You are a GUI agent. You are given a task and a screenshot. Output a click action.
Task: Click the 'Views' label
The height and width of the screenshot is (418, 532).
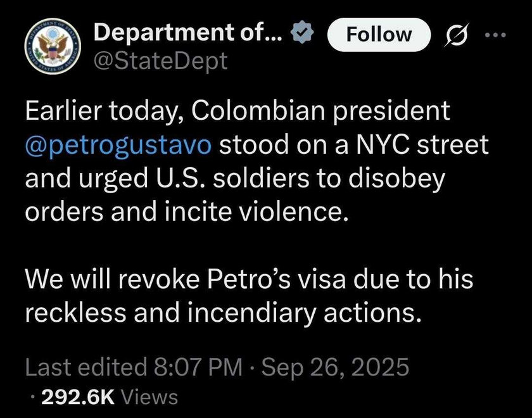point(149,397)
